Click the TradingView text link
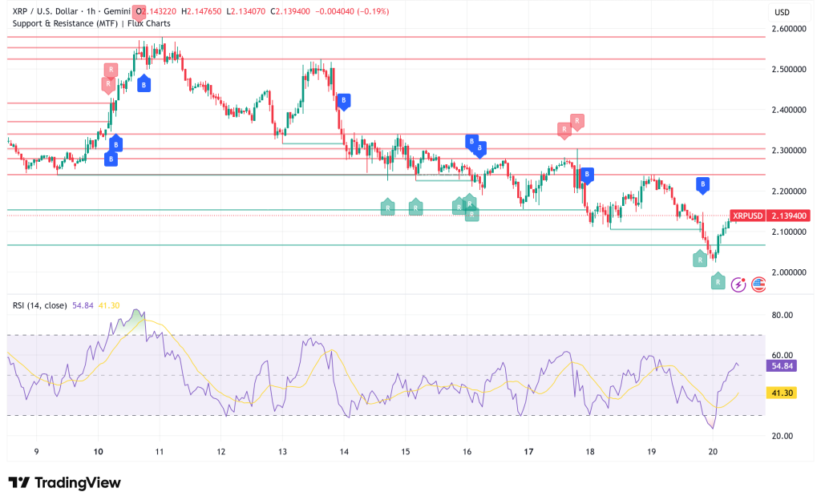Image resolution: width=821 pixels, height=504 pixels. [76, 482]
